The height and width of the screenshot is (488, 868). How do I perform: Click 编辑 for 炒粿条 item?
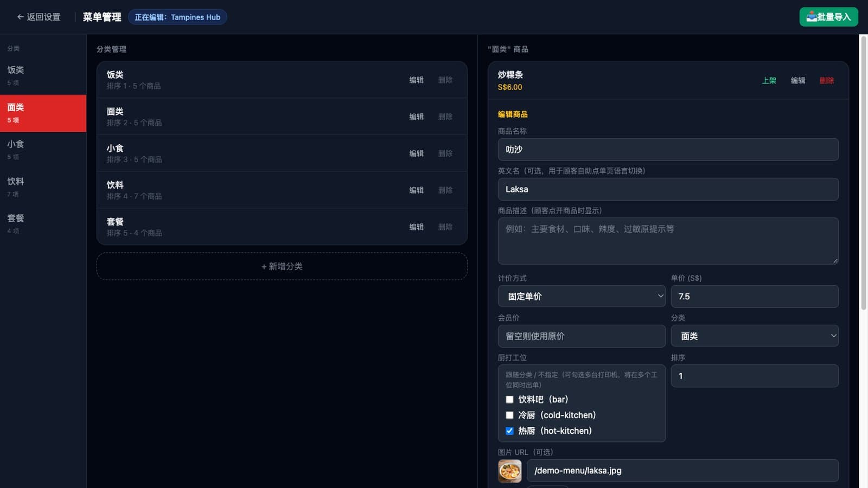797,80
